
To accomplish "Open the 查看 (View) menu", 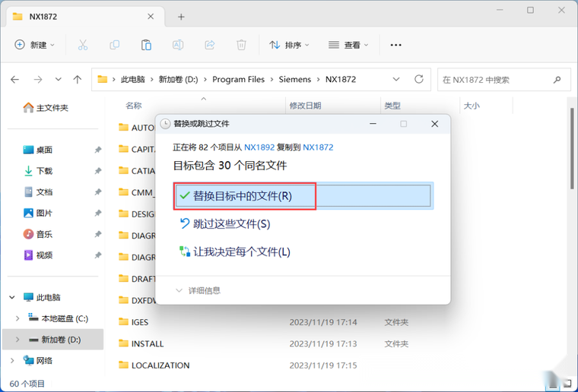I will [348, 45].
